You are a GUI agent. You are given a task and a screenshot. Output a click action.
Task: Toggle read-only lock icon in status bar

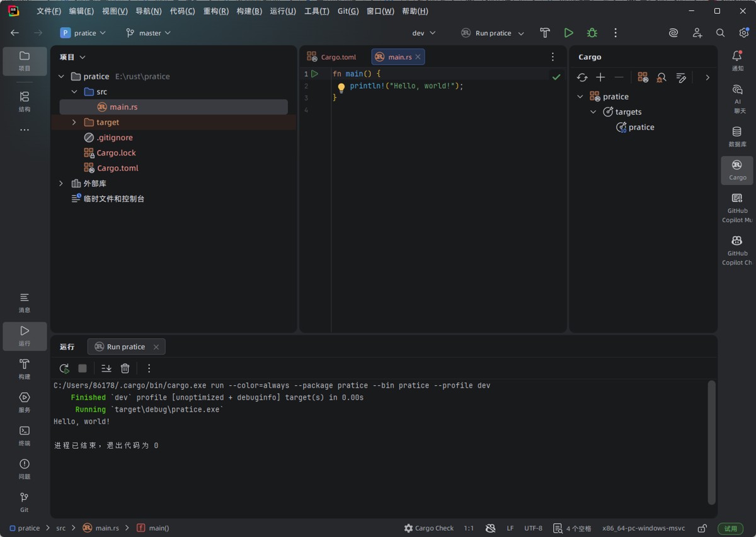[702, 528]
